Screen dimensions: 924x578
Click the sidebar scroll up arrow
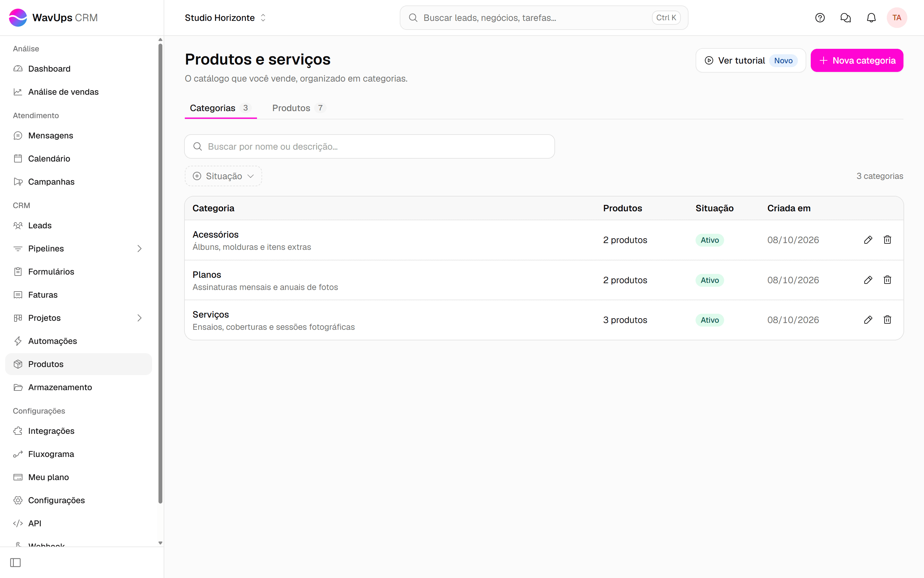click(x=160, y=39)
